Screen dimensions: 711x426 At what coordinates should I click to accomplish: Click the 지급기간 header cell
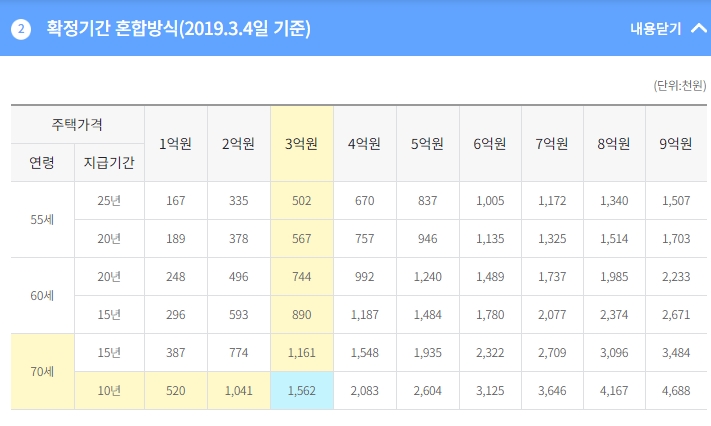(x=109, y=162)
